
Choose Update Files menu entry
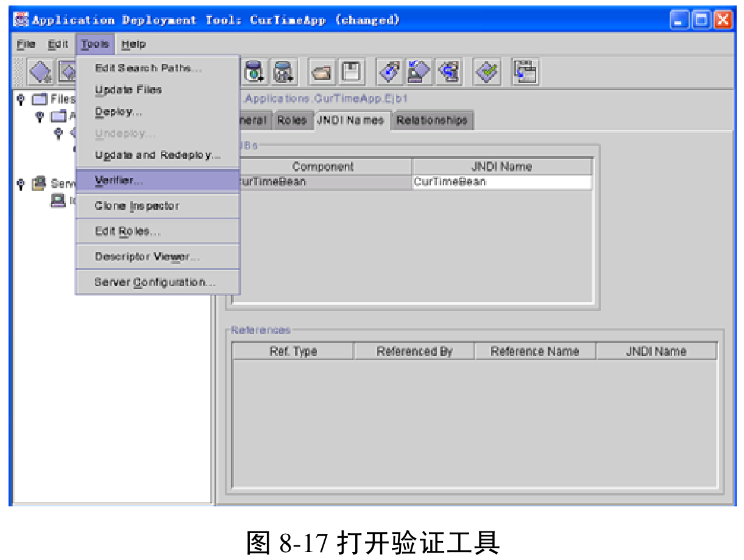(158, 90)
